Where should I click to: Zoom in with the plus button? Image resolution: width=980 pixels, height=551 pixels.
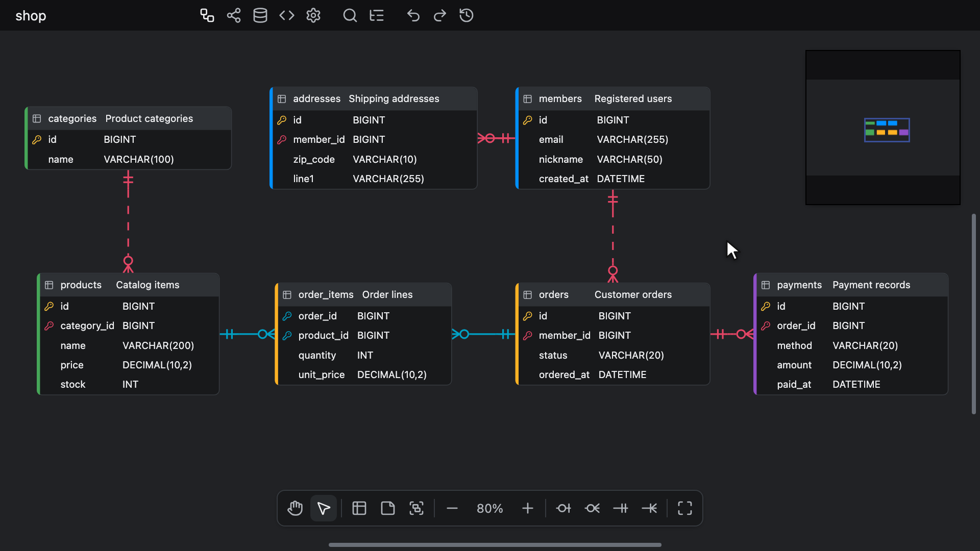tap(528, 508)
